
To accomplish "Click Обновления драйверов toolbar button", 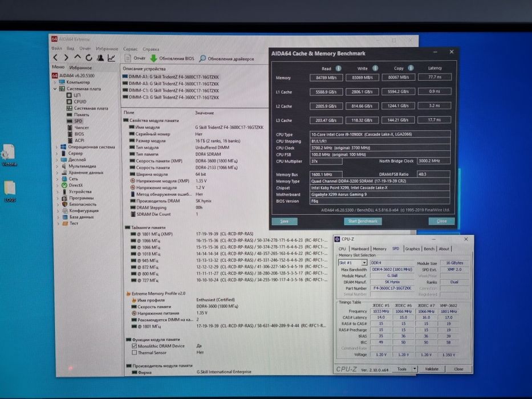I will click(x=226, y=59).
